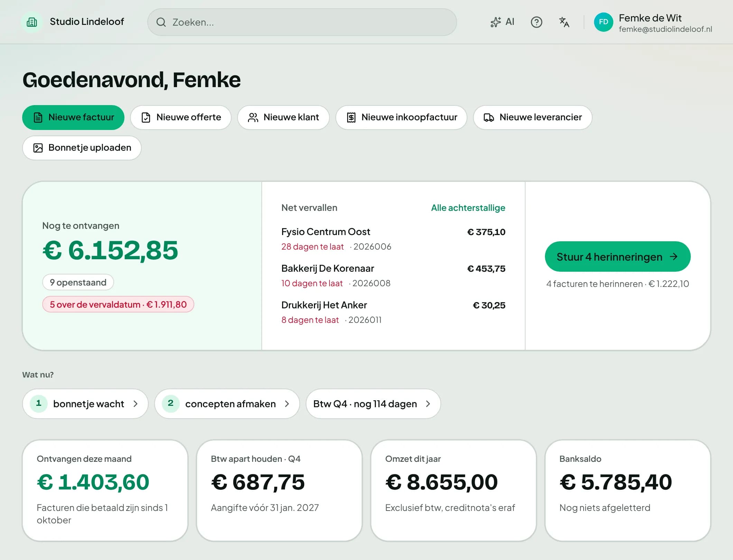Open the Drukkerij Het Anker overdue invoice

[393, 312]
